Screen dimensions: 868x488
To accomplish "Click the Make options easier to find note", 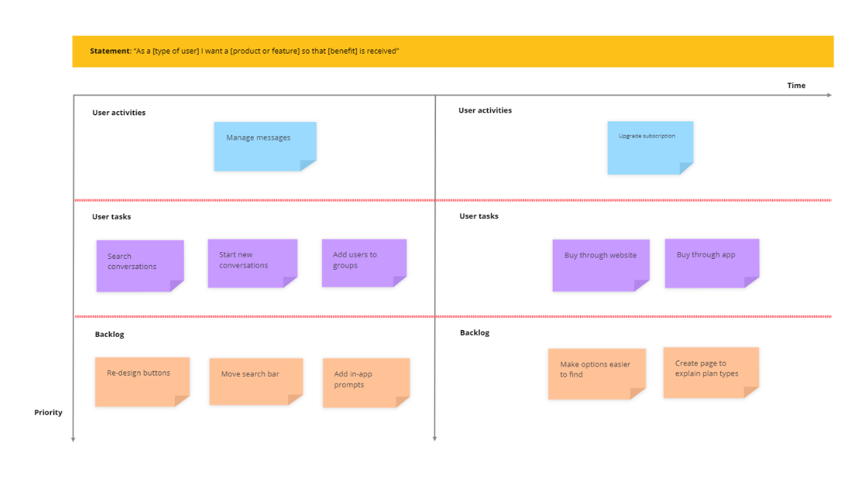I will point(597,374).
